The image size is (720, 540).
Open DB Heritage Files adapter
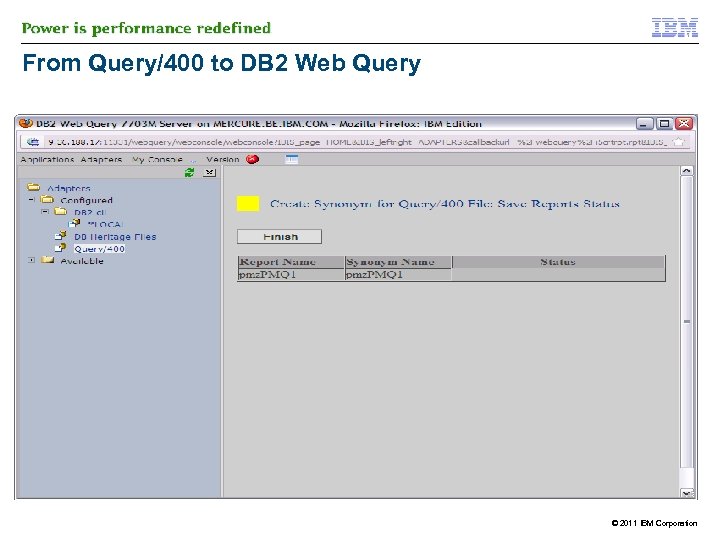coord(115,236)
